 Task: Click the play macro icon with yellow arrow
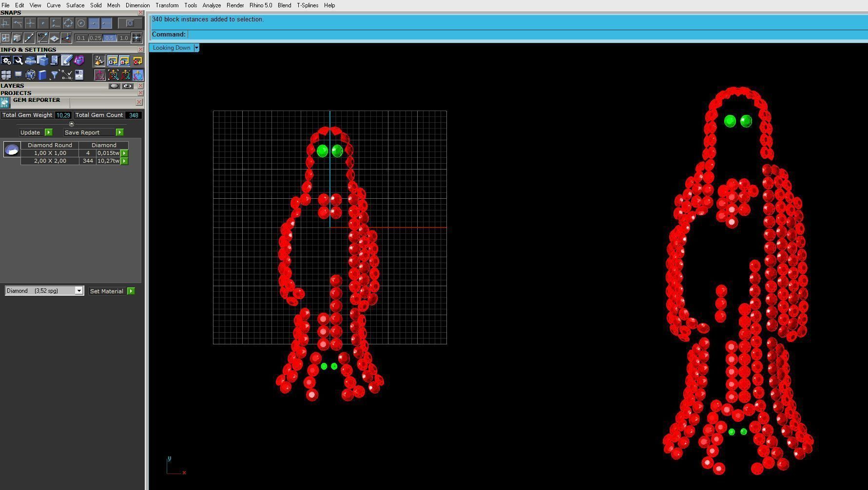[113, 60]
